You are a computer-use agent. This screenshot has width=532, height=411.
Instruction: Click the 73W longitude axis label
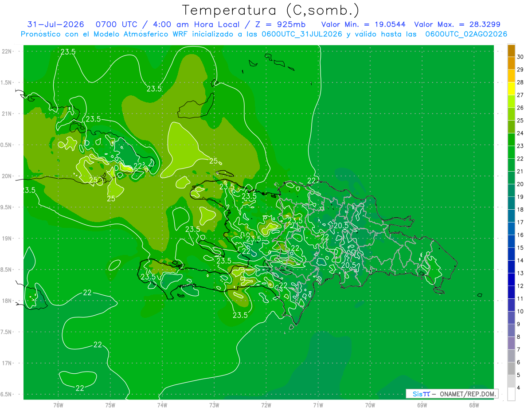coord(214,405)
